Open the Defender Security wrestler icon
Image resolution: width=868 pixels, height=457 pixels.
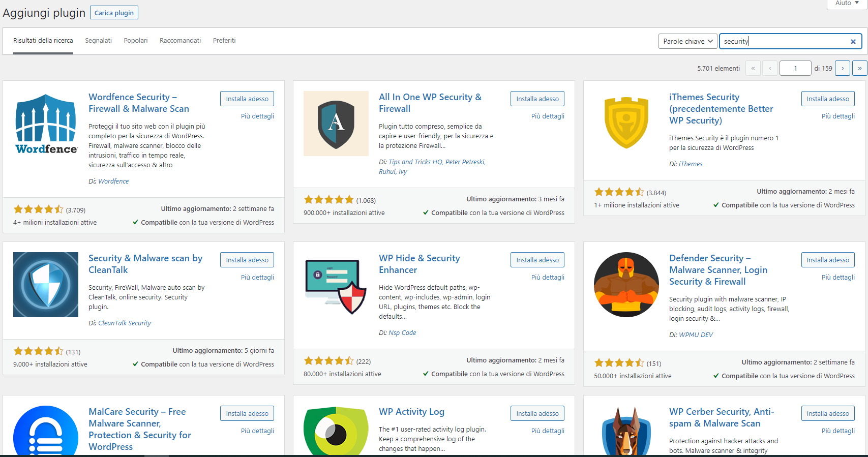tap(626, 285)
